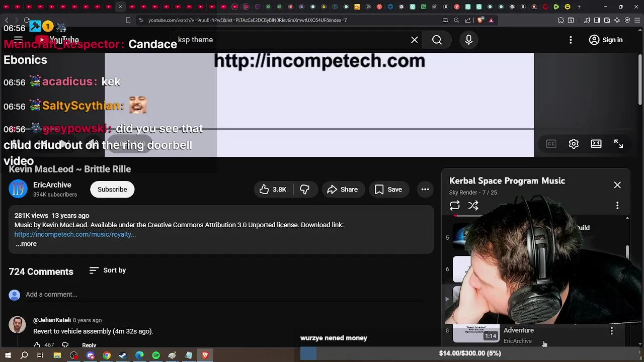
Task: Close the active browser tab
Action: 120,7
